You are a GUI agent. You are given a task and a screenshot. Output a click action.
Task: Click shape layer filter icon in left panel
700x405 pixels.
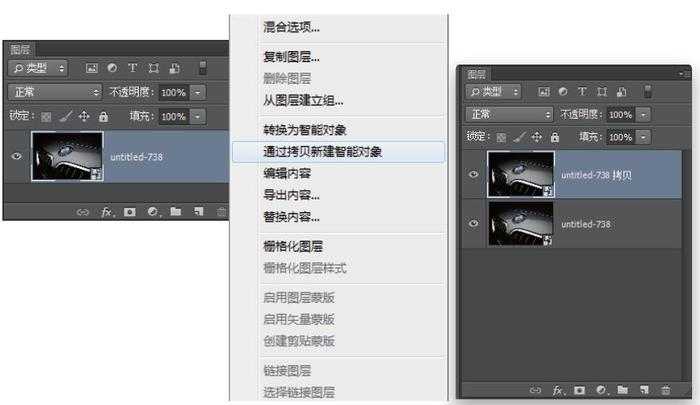(x=154, y=68)
